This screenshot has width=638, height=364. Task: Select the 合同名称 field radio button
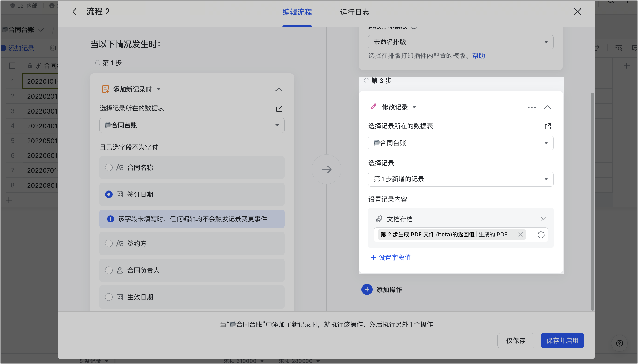(x=109, y=168)
